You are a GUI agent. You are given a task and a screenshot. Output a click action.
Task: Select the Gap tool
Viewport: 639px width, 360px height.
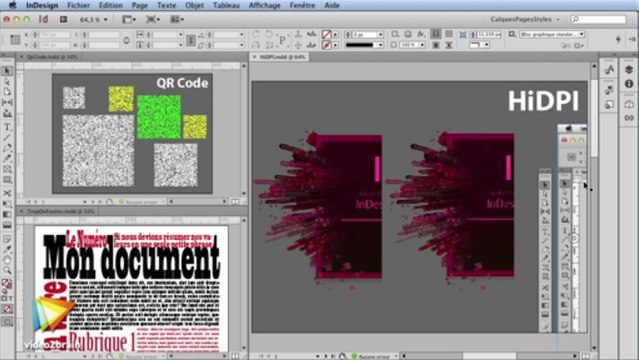(7, 102)
